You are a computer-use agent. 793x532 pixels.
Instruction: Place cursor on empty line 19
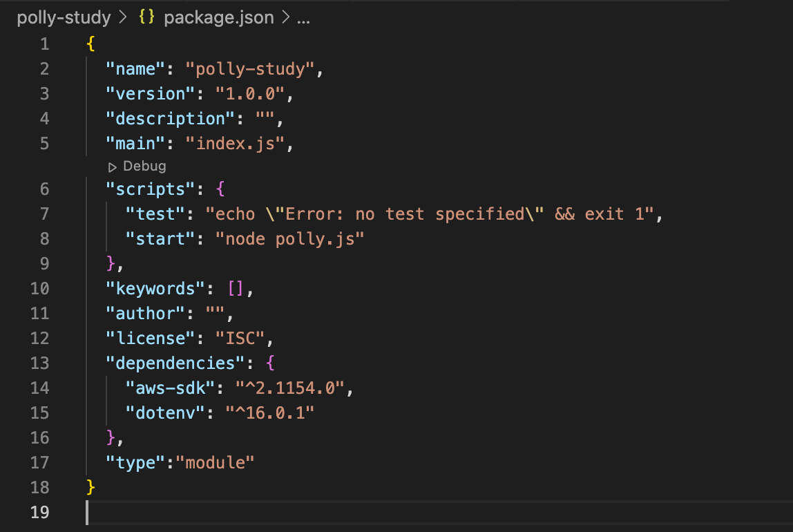coord(439,512)
